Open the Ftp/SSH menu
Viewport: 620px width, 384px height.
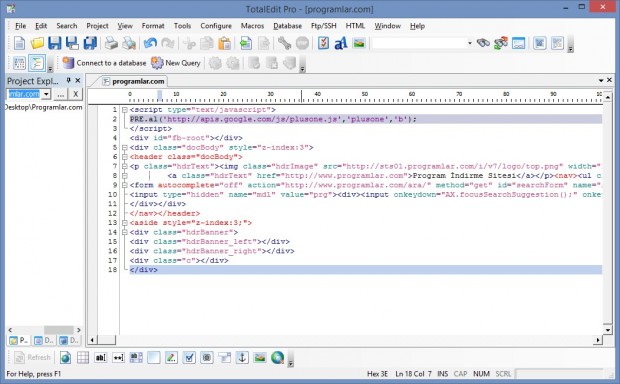pos(323,26)
